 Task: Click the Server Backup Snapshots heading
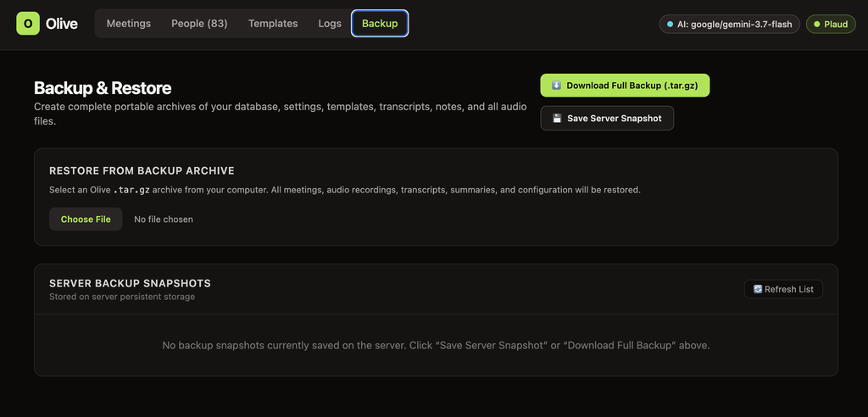click(130, 284)
